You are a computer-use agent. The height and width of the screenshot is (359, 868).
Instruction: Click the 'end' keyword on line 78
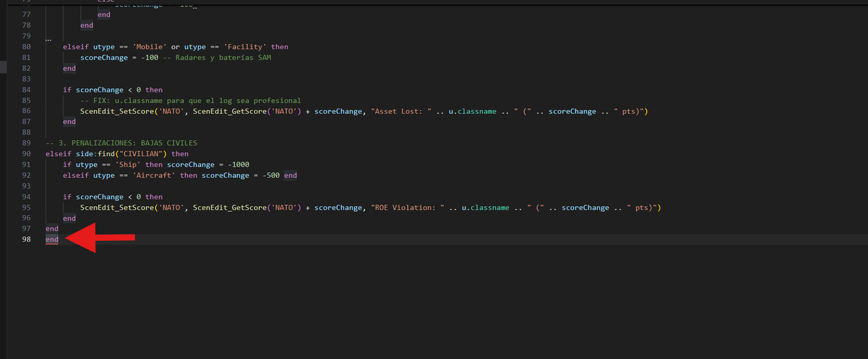point(87,25)
